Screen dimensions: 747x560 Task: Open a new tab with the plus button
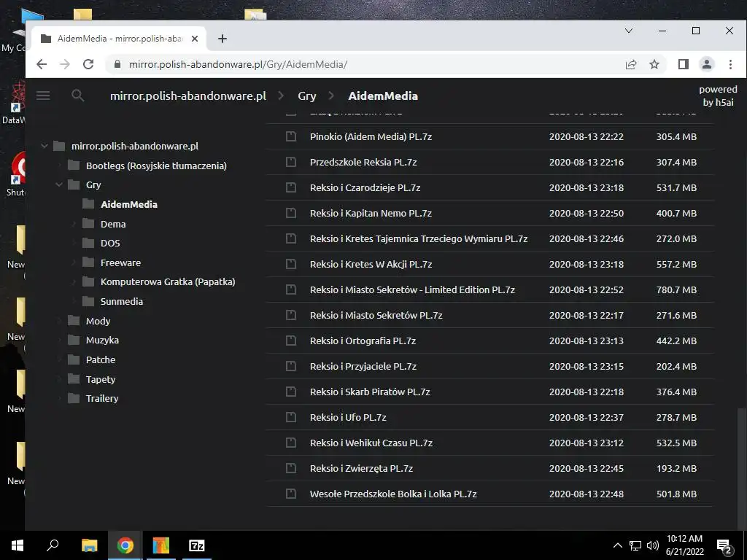coord(222,39)
